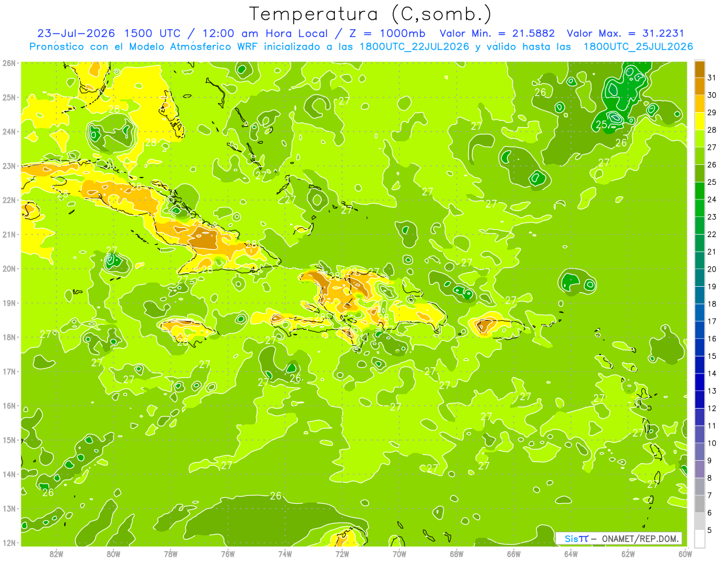Viewport: 728px width, 562px height.
Task: Click latitude axis label "13N"
Action: pos(9,509)
